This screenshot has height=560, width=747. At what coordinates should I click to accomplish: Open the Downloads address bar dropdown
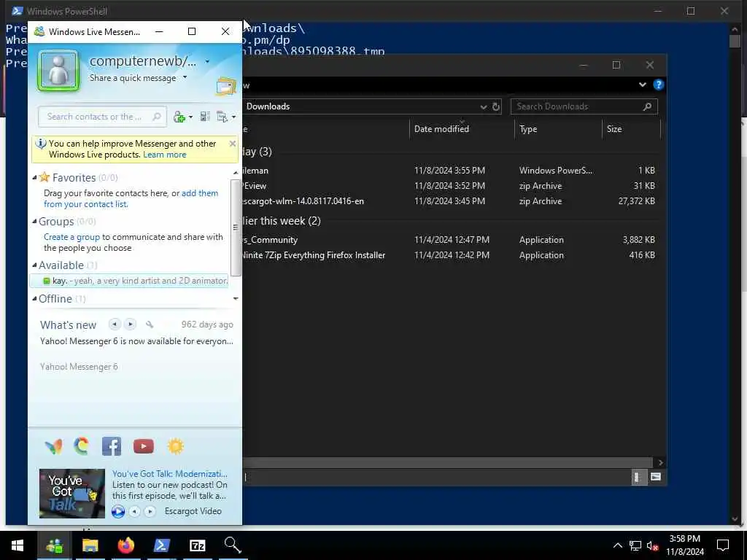pos(484,106)
